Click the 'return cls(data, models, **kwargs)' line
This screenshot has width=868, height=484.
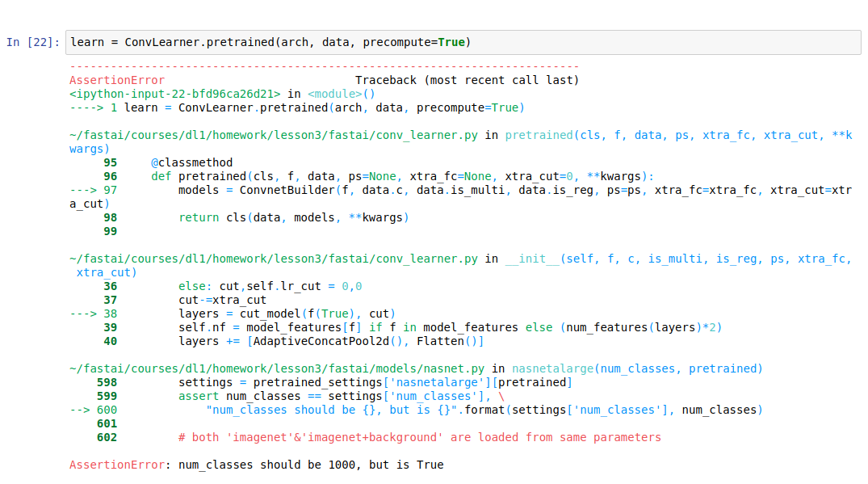point(294,217)
